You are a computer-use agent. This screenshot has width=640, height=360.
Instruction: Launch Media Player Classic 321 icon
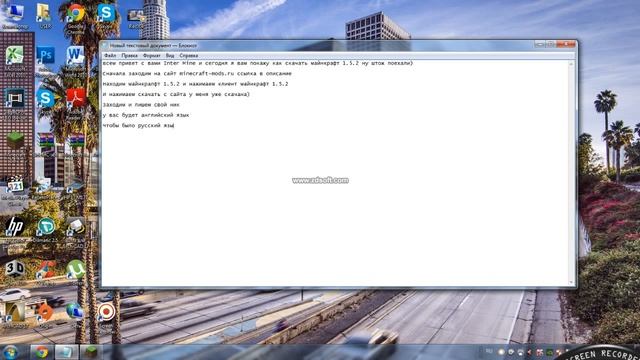click(15, 185)
